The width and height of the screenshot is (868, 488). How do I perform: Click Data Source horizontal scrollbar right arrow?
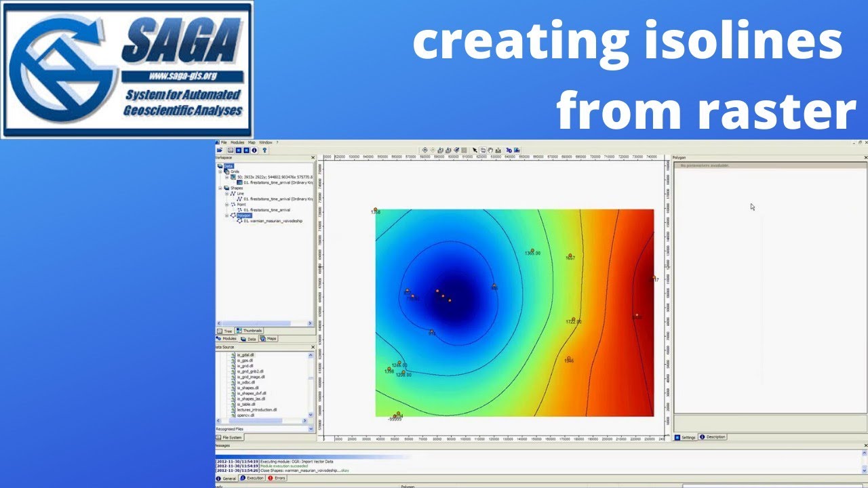point(305,421)
